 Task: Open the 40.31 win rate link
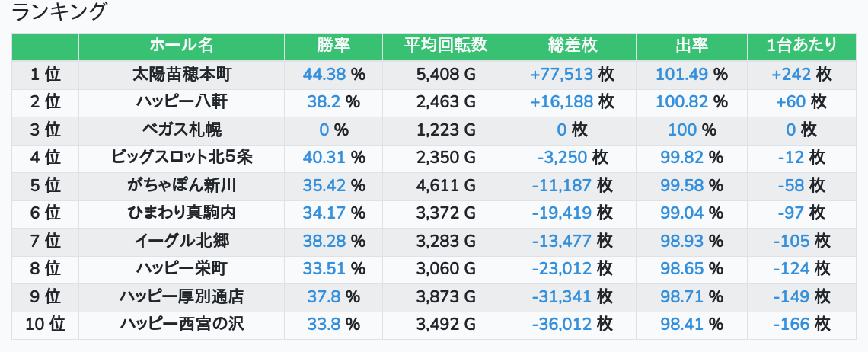324,158
